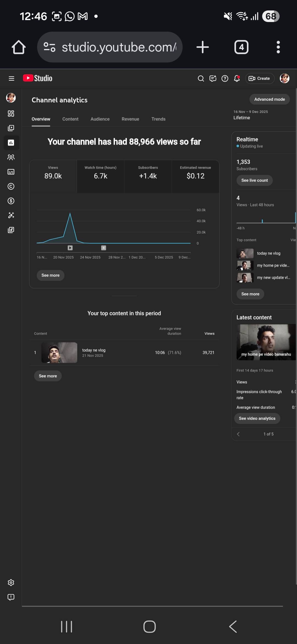
Task: Switch to the Revenue tab
Action: (x=130, y=119)
